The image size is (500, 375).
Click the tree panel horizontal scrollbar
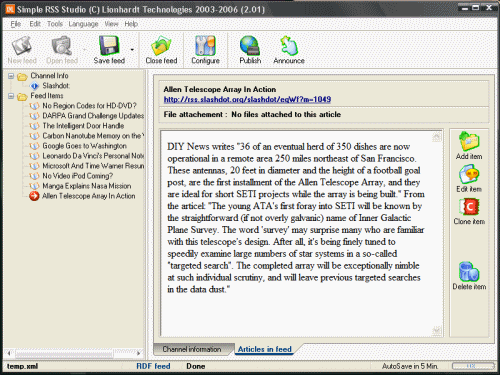(x=73, y=353)
